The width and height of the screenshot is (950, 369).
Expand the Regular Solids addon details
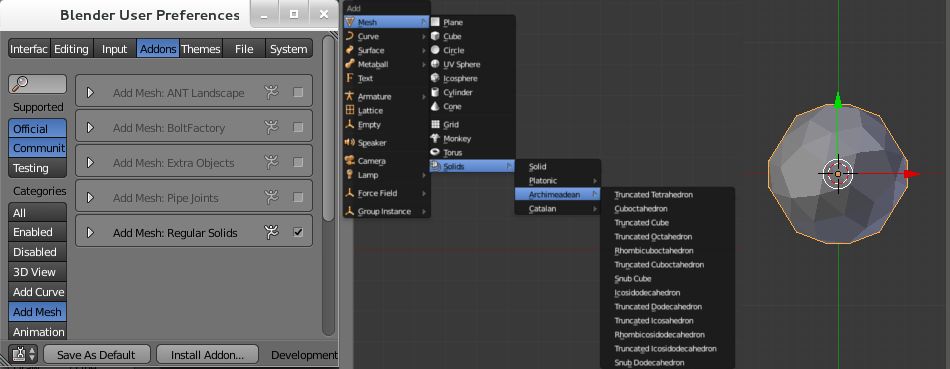pyautogui.click(x=90, y=233)
